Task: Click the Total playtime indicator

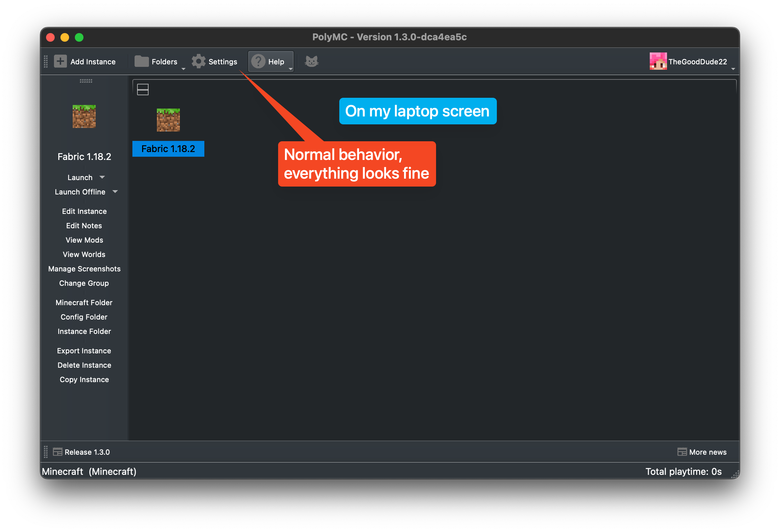Action: [684, 471]
